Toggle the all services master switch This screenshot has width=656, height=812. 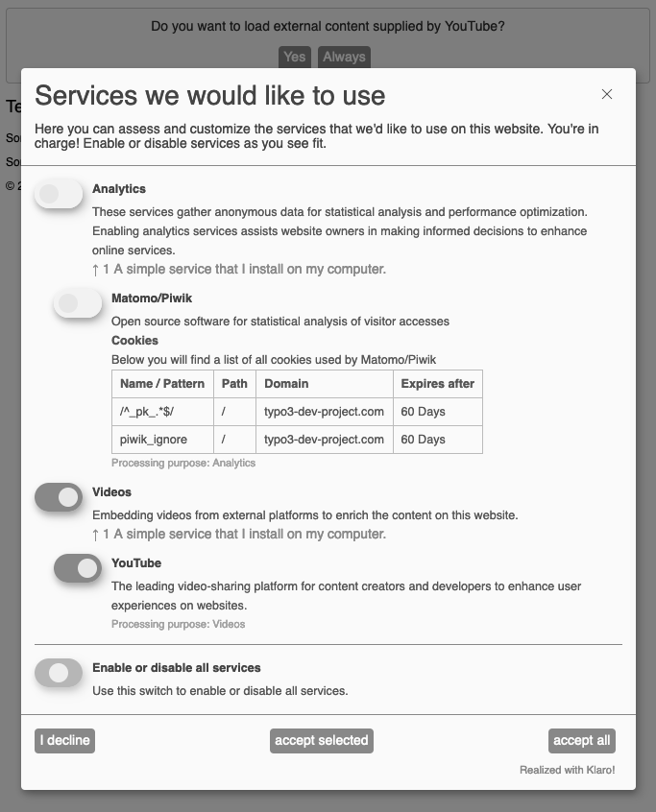coord(59,674)
